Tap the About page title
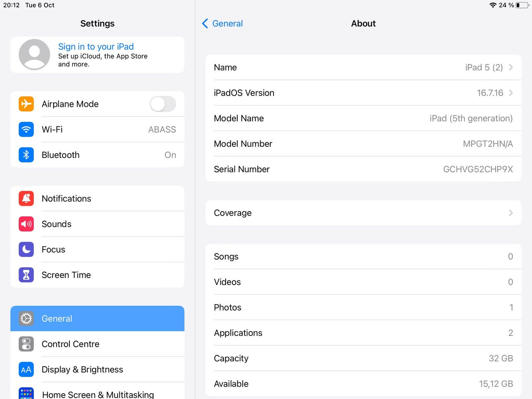The image size is (532, 399). pyautogui.click(x=363, y=24)
